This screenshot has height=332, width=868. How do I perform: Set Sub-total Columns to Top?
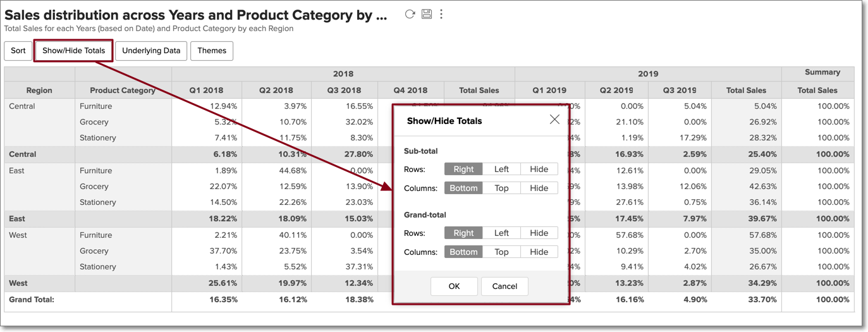click(x=501, y=188)
